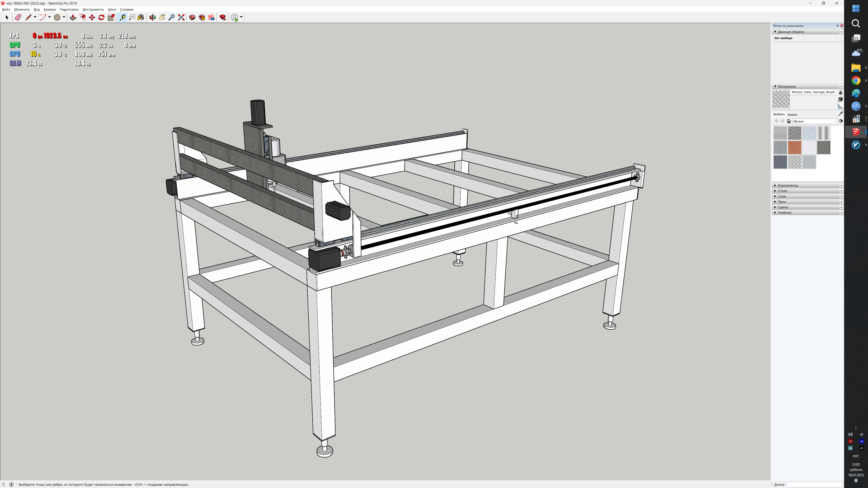Viewport: 868px width, 488px height.
Task: Select the rust orange metal swatch
Action: pos(795,148)
